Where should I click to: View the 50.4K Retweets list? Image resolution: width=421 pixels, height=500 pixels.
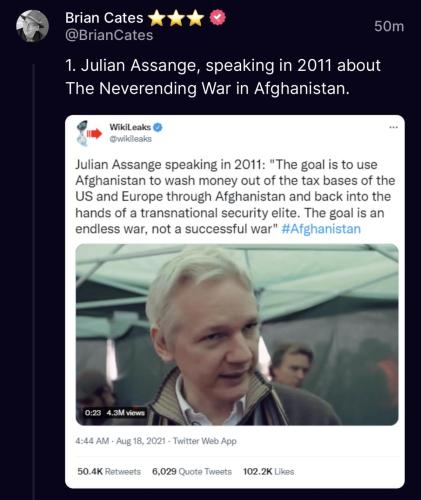pos(109,472)
